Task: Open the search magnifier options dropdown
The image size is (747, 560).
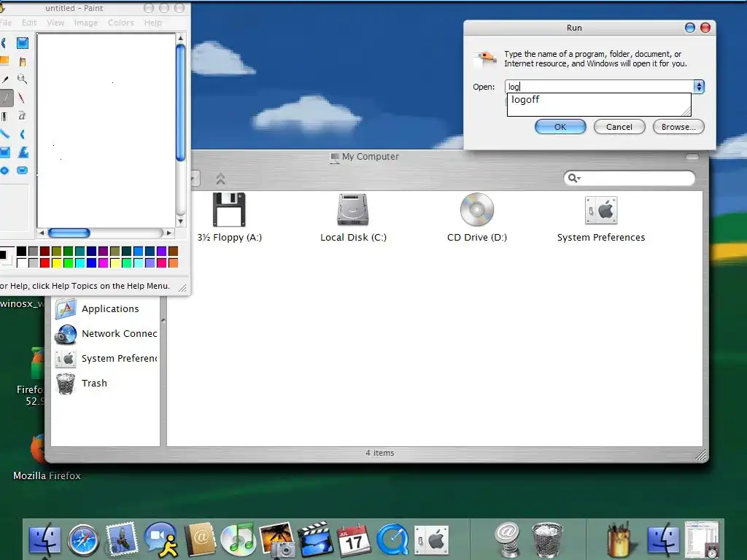Action: (574, 178)
